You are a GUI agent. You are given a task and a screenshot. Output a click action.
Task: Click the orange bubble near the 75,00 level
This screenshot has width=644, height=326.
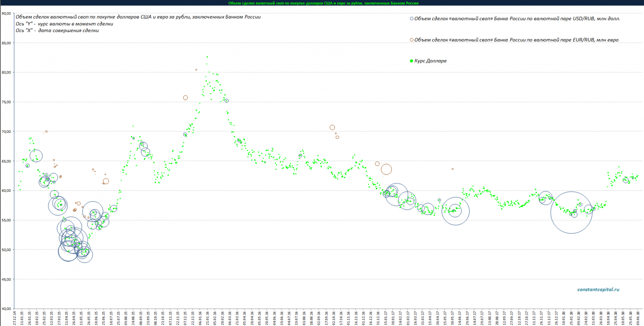click(x=186, y=98)
